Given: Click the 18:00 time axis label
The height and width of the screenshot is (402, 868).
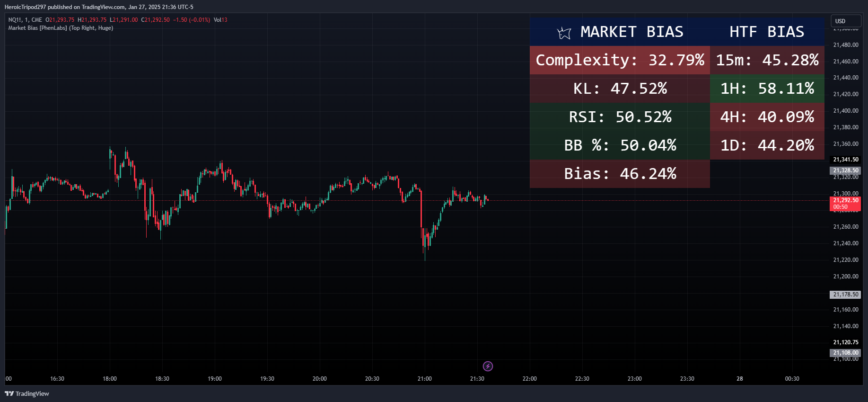Looking at the screenshot, I should [110, 379].
